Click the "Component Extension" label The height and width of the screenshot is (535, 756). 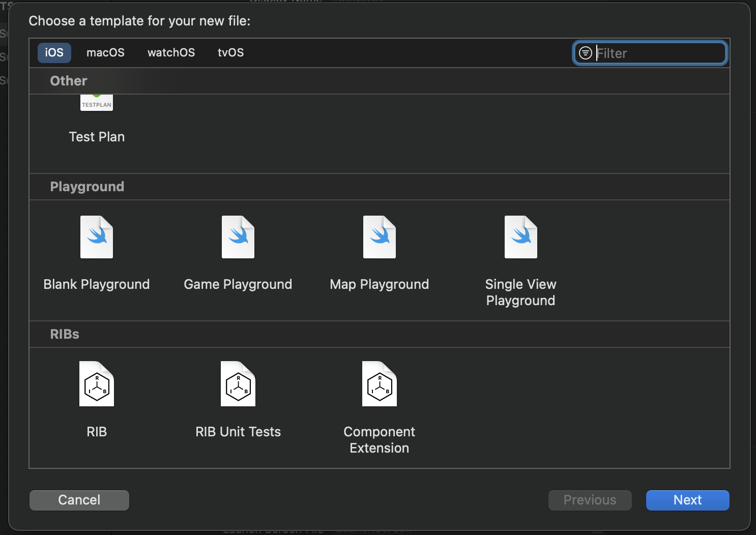click(x=380, y=440)
